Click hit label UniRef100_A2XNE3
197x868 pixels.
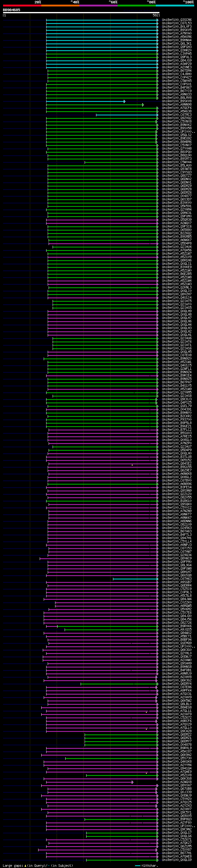(x=177, y=67)
